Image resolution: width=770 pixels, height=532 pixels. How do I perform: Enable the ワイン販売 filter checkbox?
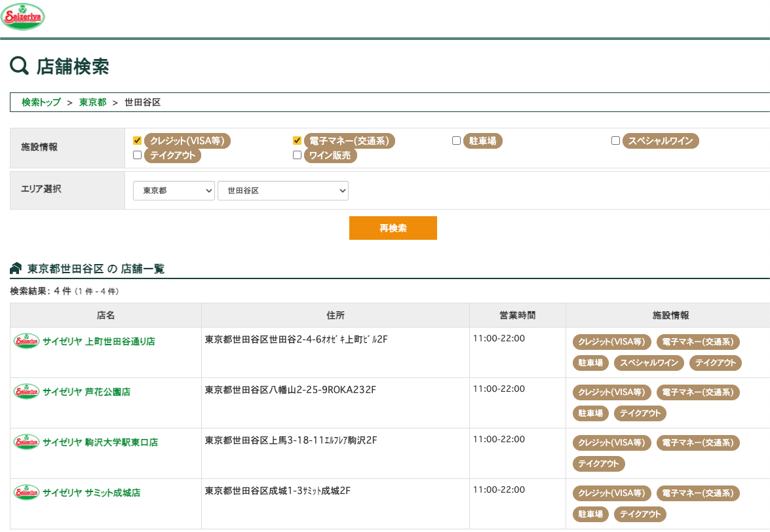[x=297, y=155]
